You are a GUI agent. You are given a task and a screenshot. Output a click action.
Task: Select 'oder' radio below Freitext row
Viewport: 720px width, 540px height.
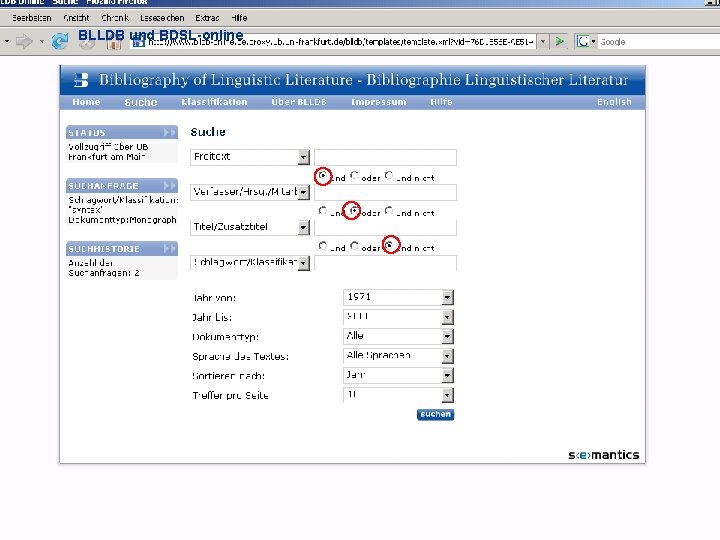pos(354,175)
